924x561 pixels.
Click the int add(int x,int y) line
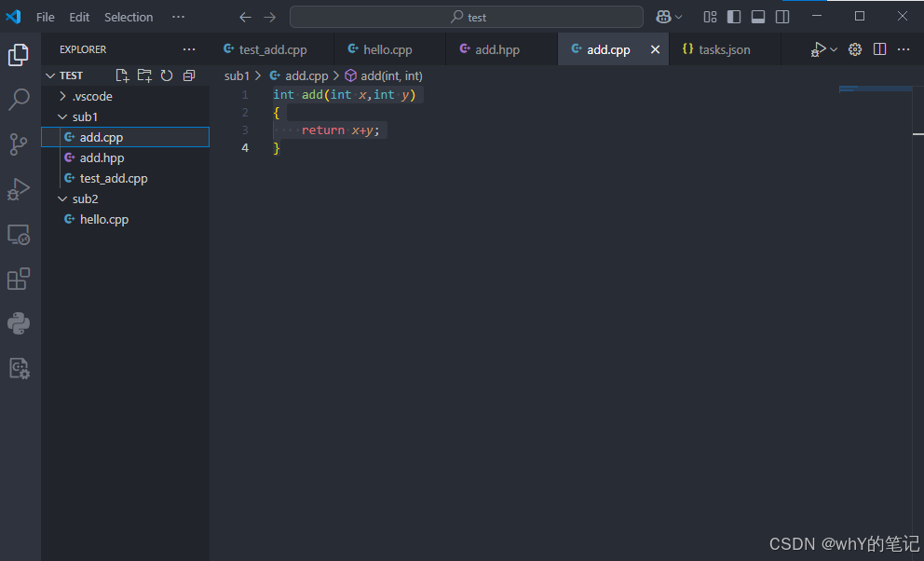[x=345, y=95]
